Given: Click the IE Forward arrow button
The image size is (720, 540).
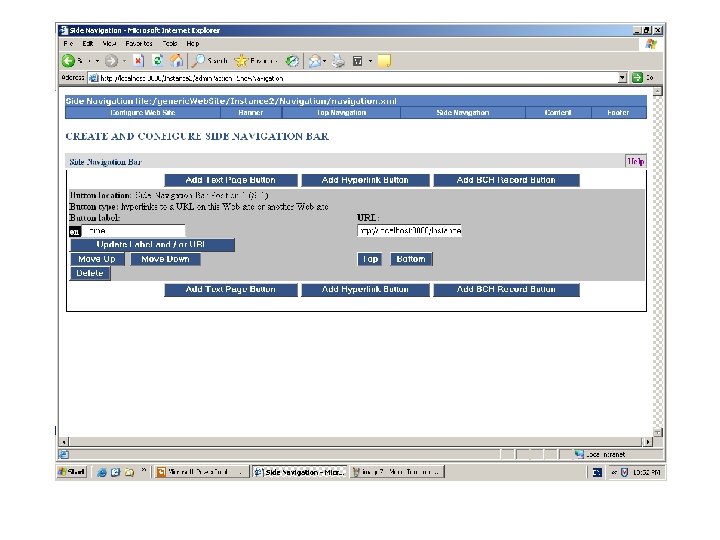Looking at the screenshot, I should click(111, 61).
